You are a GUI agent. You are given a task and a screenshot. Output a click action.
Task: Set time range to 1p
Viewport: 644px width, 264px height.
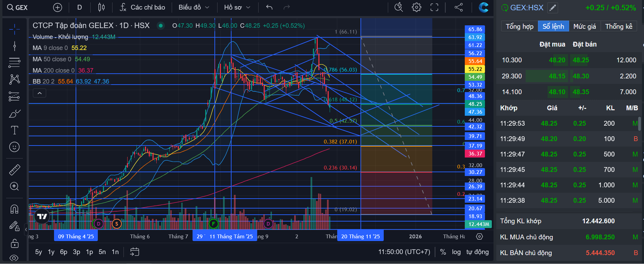90,252
